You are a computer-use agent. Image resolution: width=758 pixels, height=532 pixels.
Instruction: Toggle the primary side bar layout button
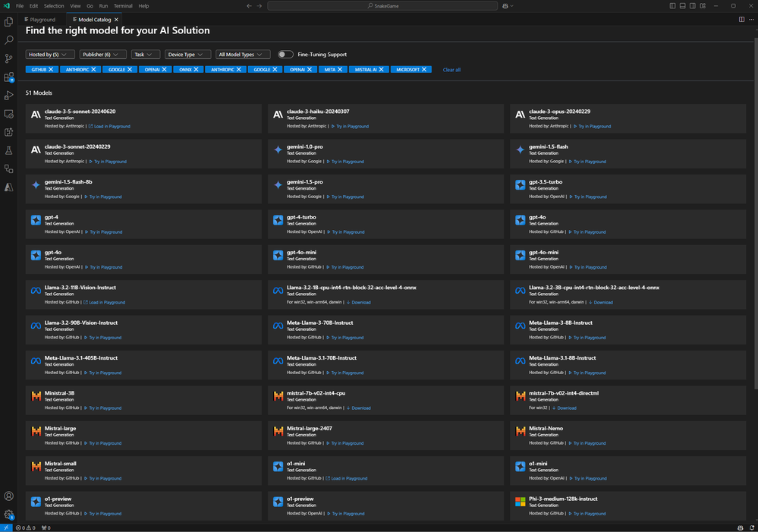pos(672,6)
